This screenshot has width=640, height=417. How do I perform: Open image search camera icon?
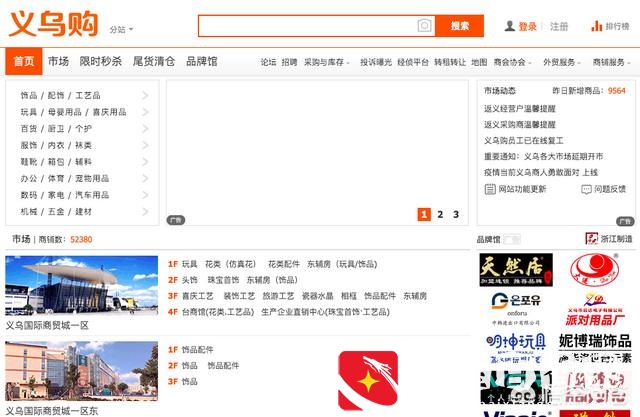[x=424, y=26]
